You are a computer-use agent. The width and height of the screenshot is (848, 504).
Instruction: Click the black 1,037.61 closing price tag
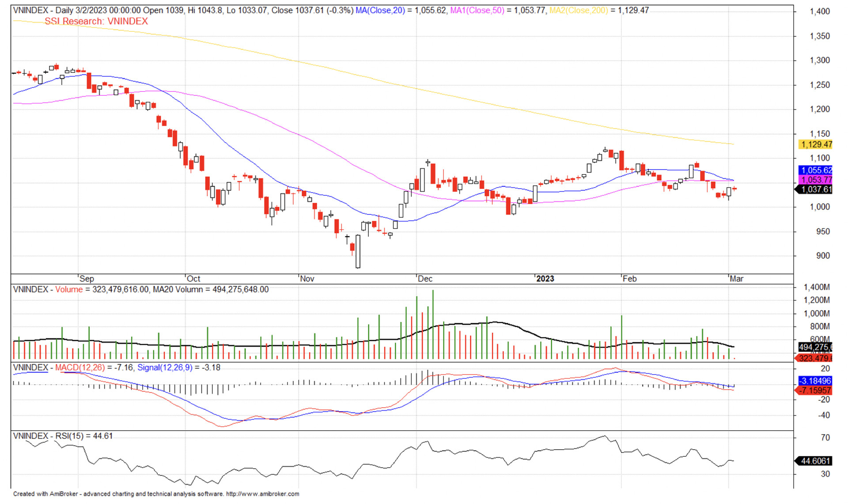815,189
